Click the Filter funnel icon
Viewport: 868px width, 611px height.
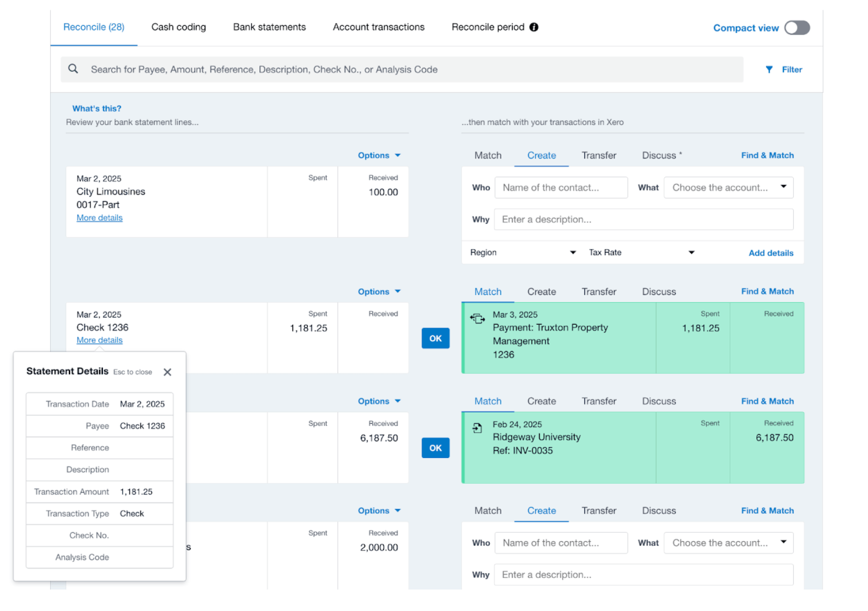click(769, 69)
